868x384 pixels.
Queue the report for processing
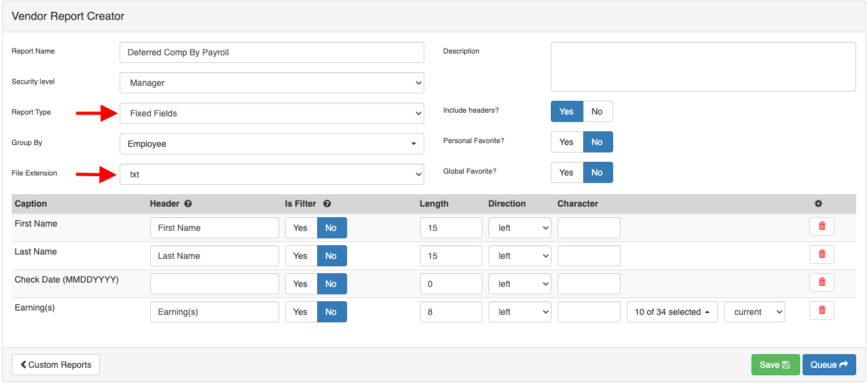(829, 364)
